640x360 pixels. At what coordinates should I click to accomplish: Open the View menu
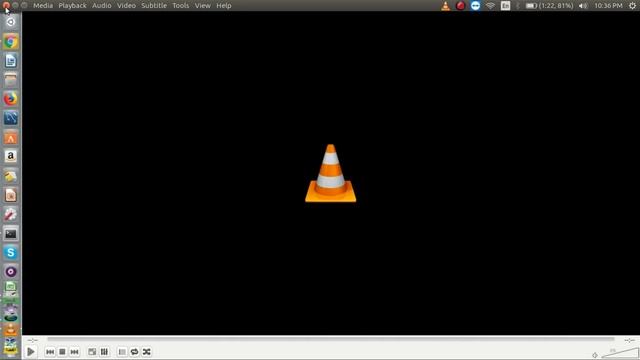coord(202,6)
